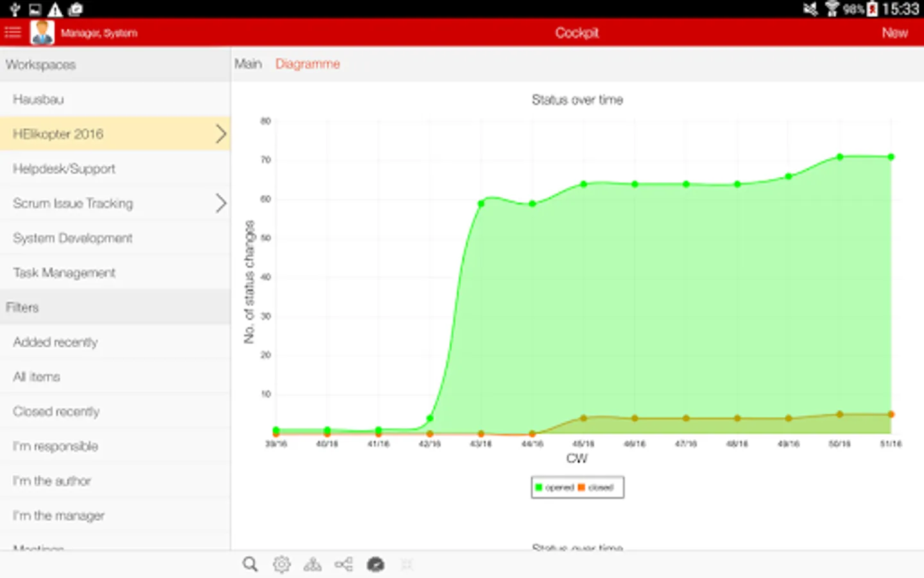
Task: Open the search magnifier in the bottom toolbar
Action: pos(250,565)
